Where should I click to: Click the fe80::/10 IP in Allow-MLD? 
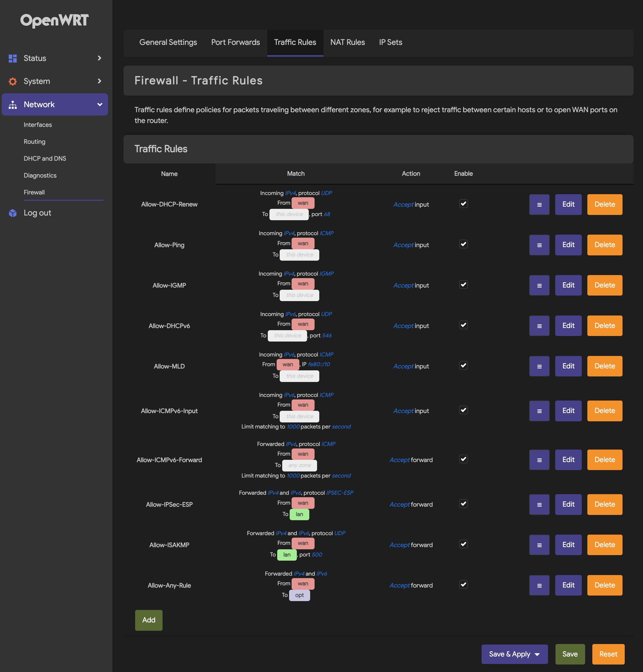pos(319,365)
